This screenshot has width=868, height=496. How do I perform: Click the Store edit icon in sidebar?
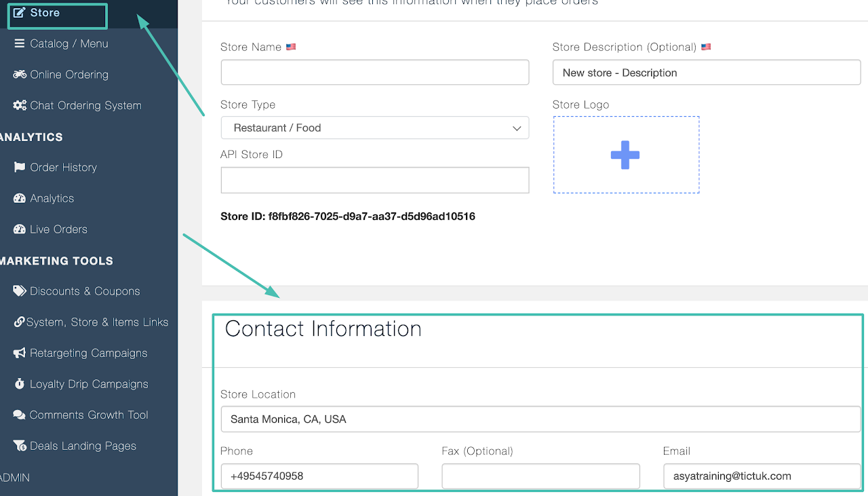pyautogui.click(x=20, y=13)
